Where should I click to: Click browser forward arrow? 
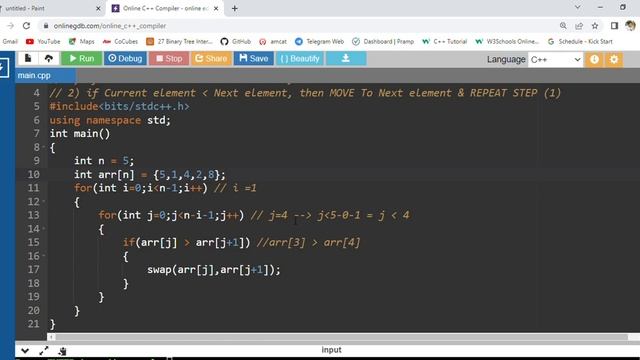click(10, 26)
